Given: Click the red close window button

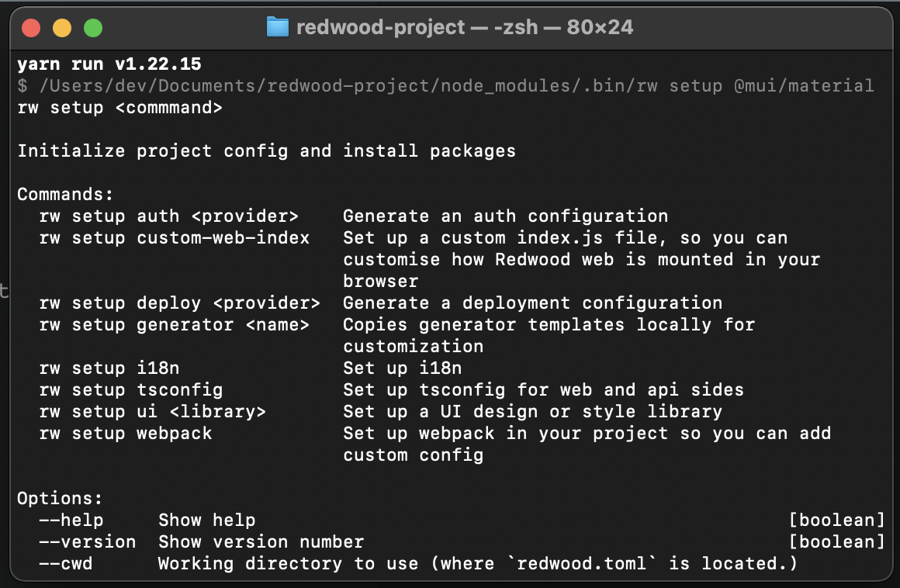Looking at the screenshot, I should [31, 28].
